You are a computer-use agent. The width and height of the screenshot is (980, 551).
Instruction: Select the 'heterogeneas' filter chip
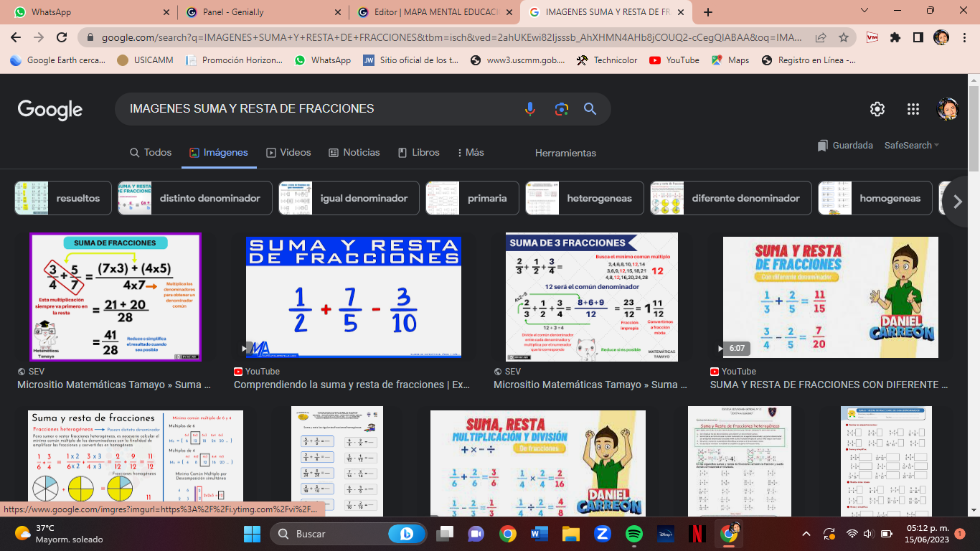coord(585,199)
